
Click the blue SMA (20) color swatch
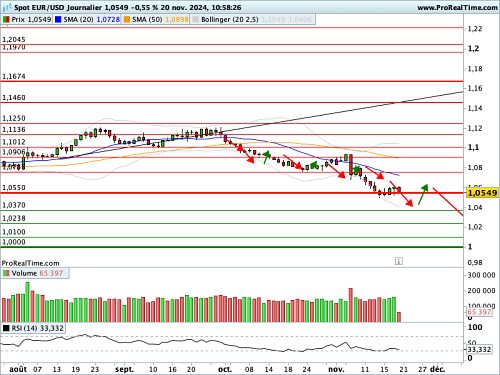[x=58, y=20]
